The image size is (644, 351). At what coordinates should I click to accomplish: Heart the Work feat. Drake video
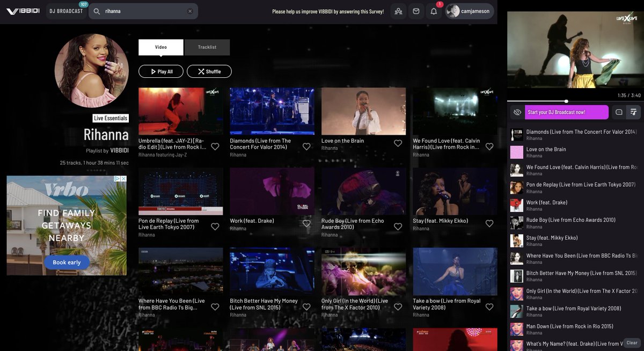(306, 223)
